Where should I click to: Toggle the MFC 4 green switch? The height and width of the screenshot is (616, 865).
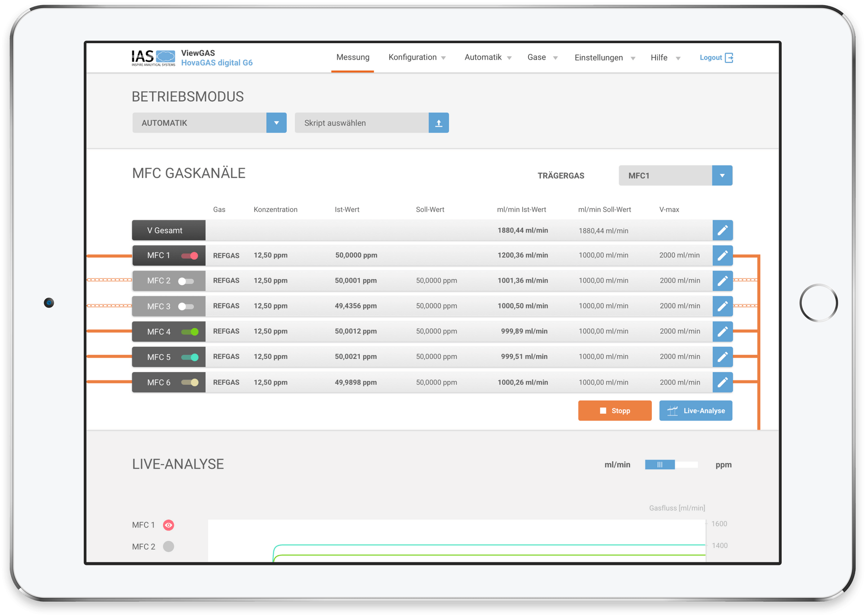[189, 332]
